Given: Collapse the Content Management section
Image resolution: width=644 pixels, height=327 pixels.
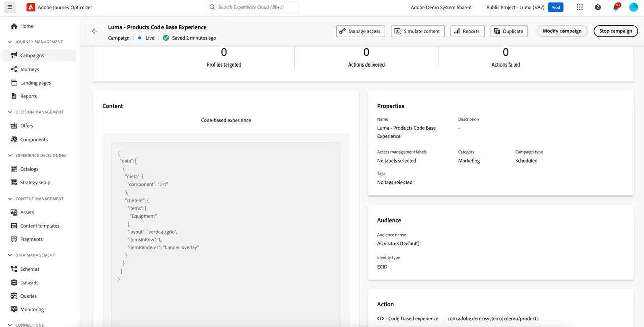Looking at the screenshot, I should [10, 199].
